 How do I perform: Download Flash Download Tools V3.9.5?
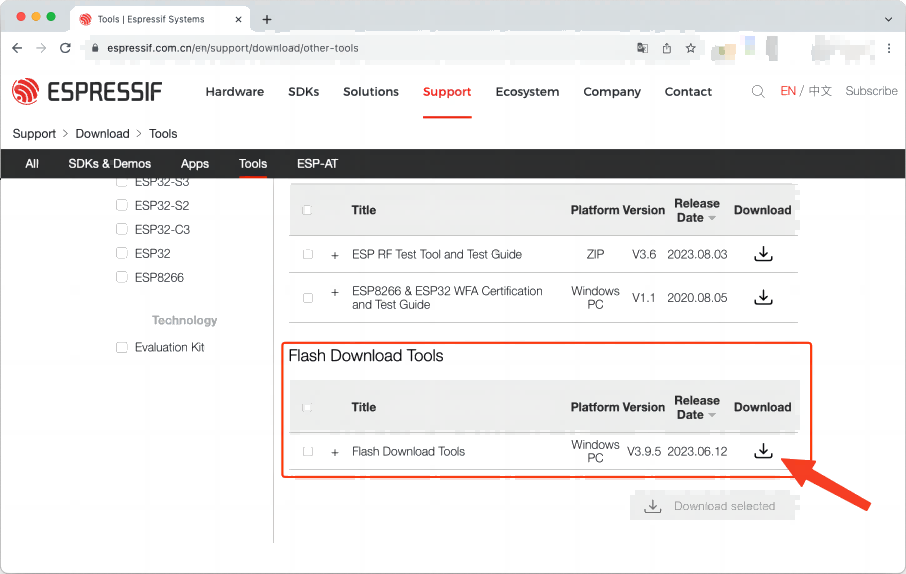pyautogui.click(x=763, y=451)
